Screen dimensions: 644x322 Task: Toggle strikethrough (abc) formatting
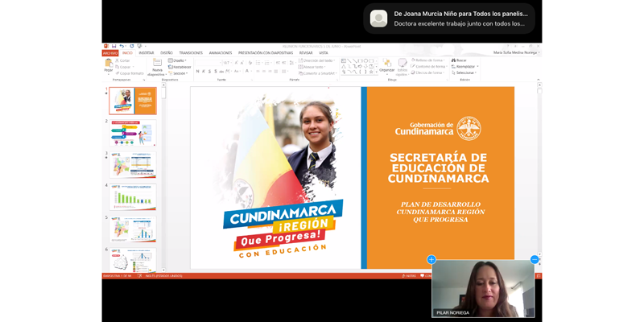(x=221, y=71)
